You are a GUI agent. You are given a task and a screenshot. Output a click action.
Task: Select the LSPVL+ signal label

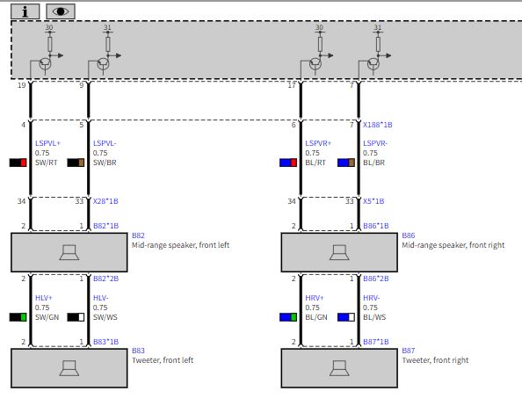(47, 143)
